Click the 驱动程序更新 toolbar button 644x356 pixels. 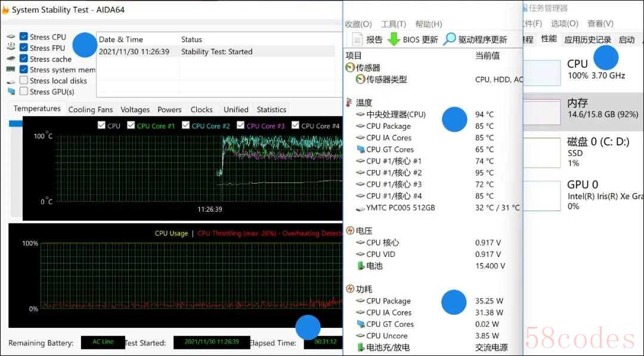click(476, 39)
